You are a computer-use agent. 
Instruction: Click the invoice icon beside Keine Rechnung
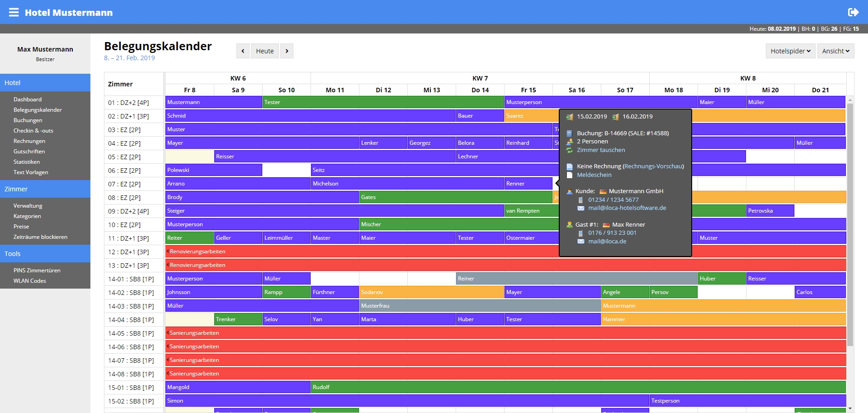coord(570,166)
